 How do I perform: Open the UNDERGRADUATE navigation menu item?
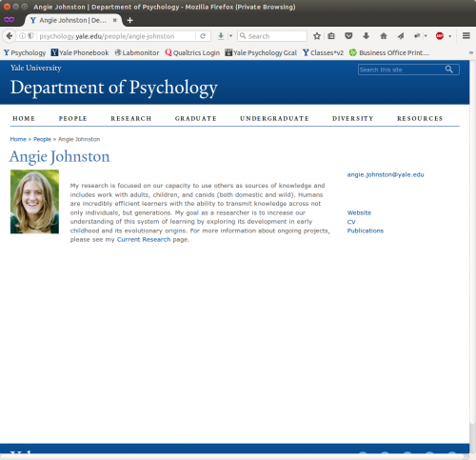(x=274, y=118)
